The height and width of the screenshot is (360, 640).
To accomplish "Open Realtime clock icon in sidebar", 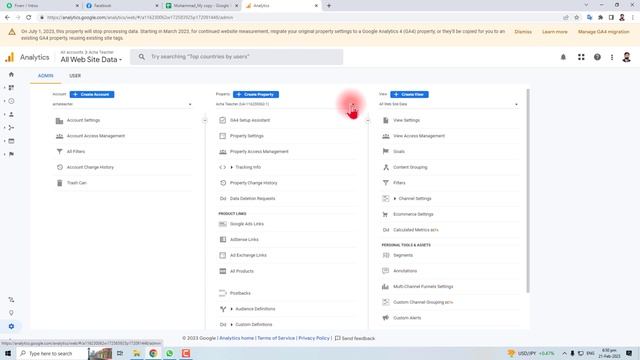I will tap(11, 101).
